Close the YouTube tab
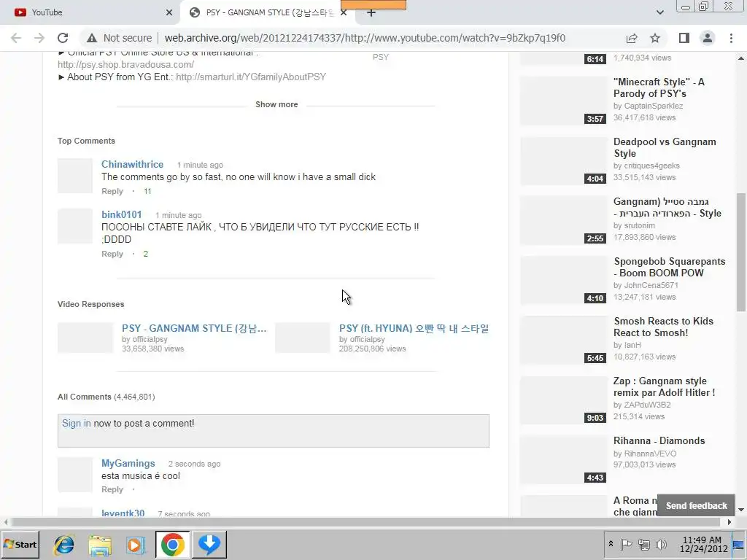 coord(169,12)
